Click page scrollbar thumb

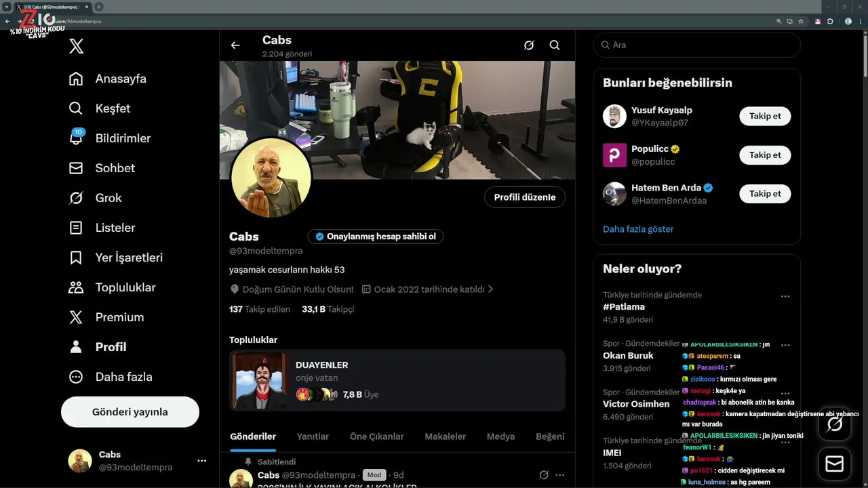(865, 56)
